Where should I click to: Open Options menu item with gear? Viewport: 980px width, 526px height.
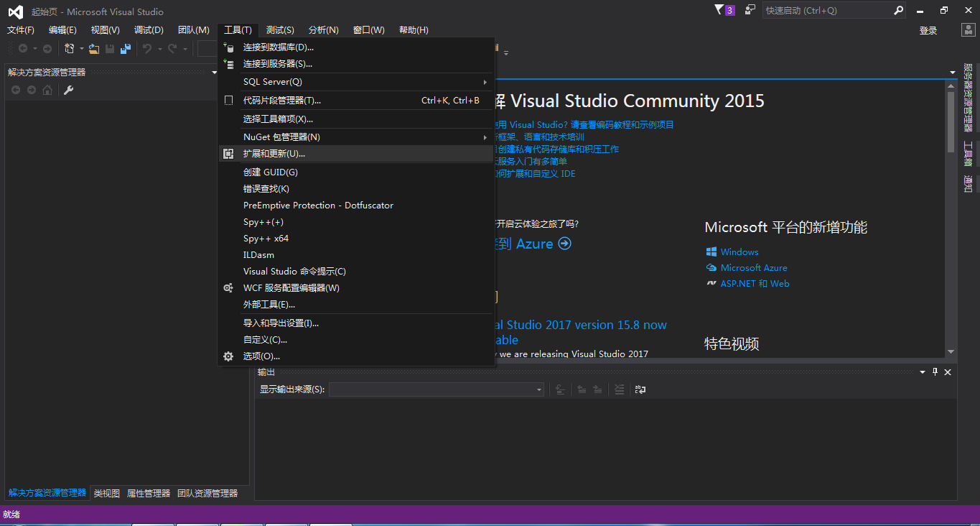[356, 356]
